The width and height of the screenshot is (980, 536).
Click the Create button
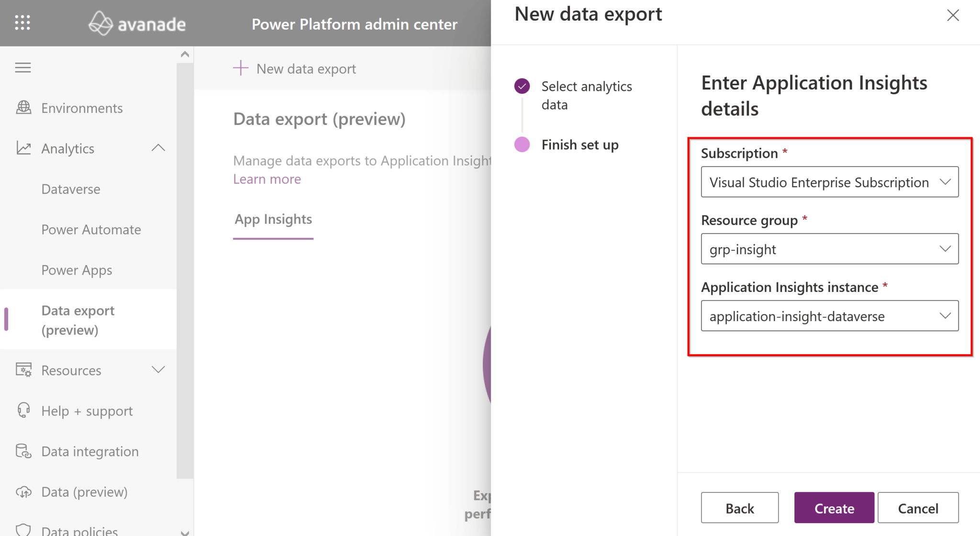(833, 508)
